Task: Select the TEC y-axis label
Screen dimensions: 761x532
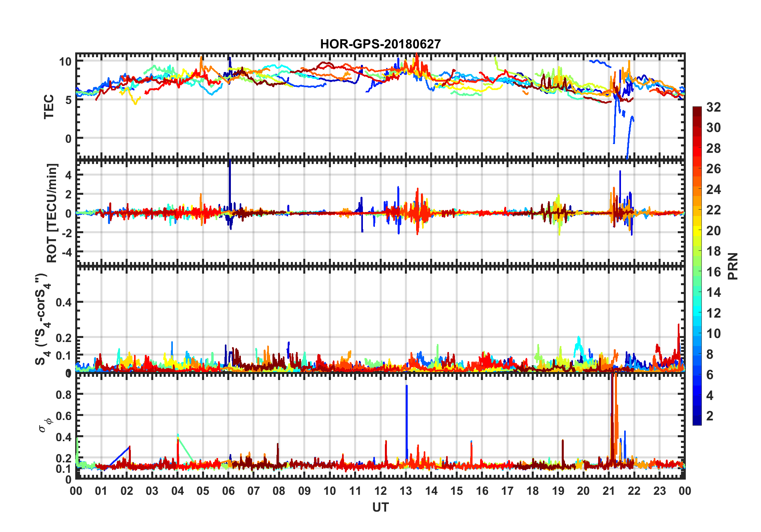Action: point(49,107)
